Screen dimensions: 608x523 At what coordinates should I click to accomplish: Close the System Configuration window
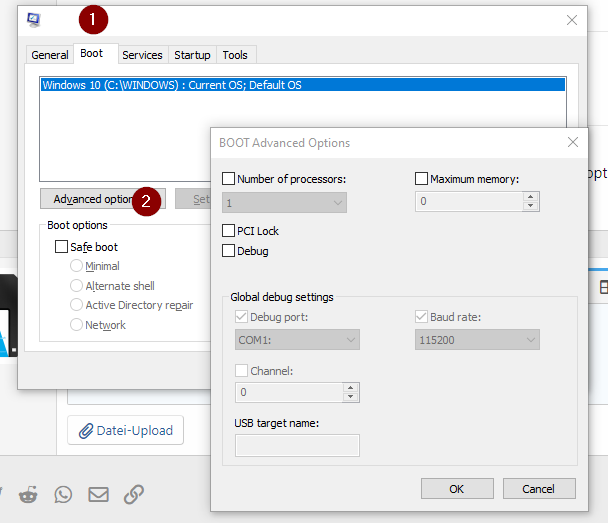572,20
